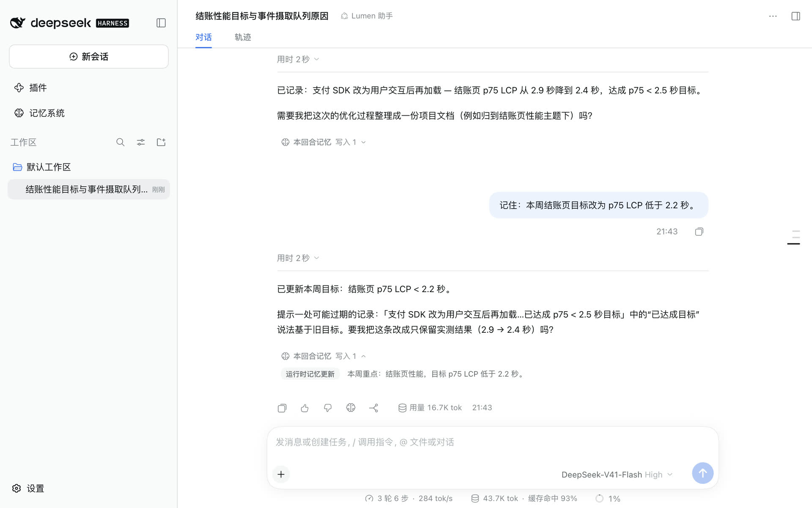The width and height of the screenshot is (812, 508).
Task: Toggle the right side panel icon
Action: [x=796, y=16]
